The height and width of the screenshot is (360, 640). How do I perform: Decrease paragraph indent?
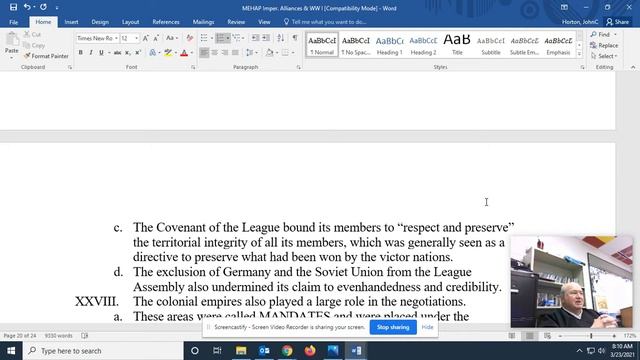click(x=256, y=38)
